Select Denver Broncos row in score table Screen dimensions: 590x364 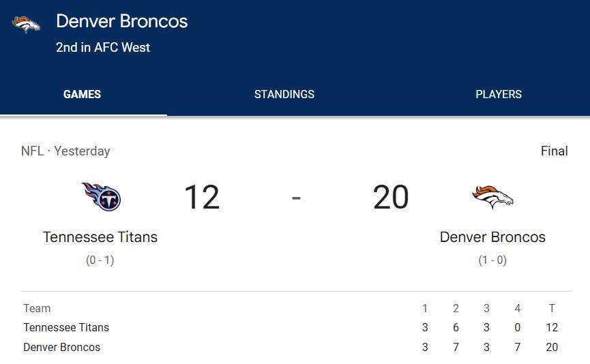62,348
